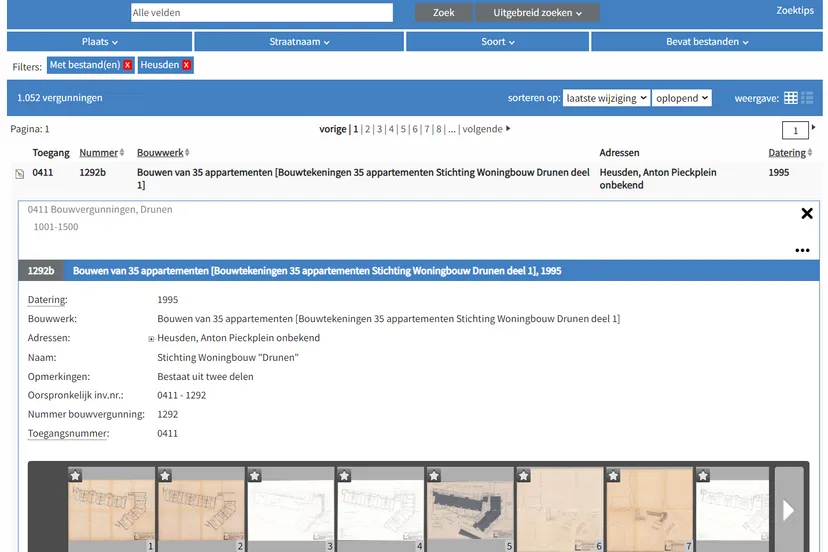Click the document icon for record 1292b
Screen dimensions: 828x552
tap(20, 174)
